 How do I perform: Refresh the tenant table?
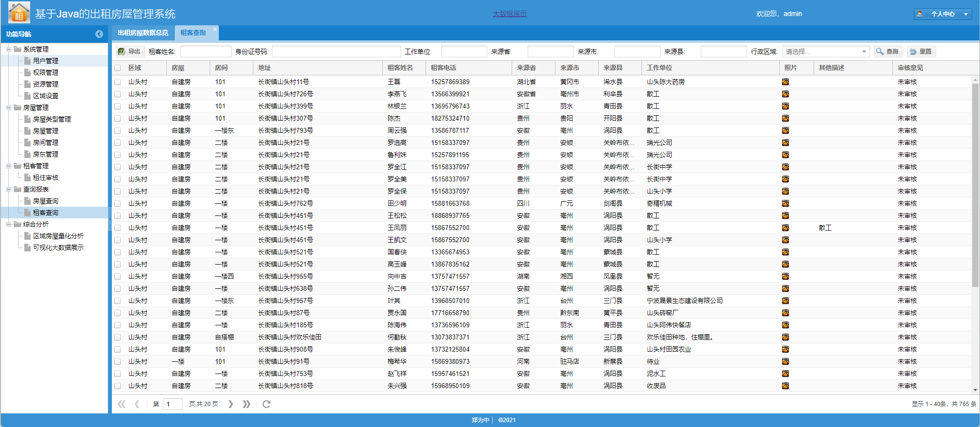pos(267,404)
